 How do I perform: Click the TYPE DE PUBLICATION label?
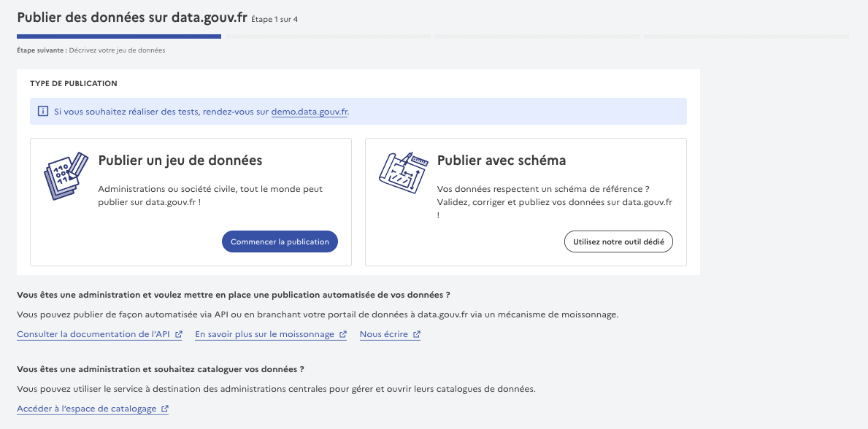point(74,84)
